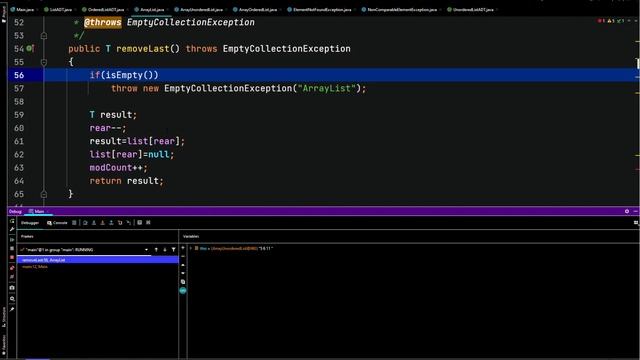Click the wrench modify run configuration icon
This screenshot has height=360, width=640.
12,229
